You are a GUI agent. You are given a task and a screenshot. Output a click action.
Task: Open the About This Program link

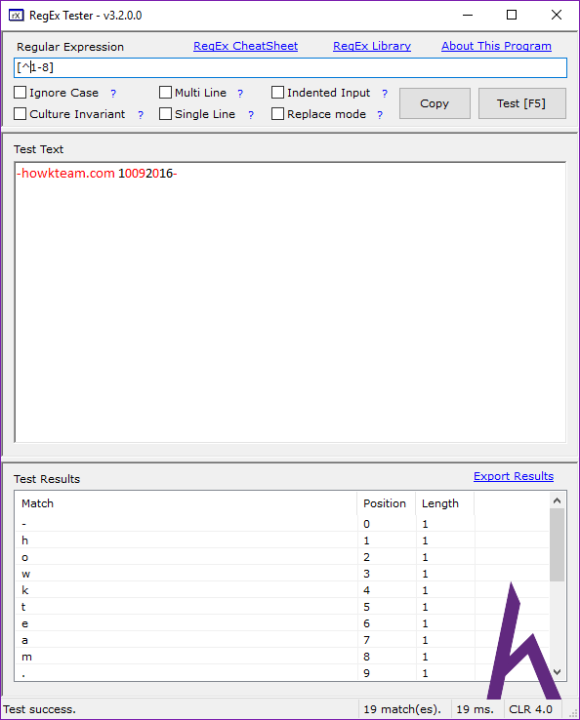(x=496, y=46)
